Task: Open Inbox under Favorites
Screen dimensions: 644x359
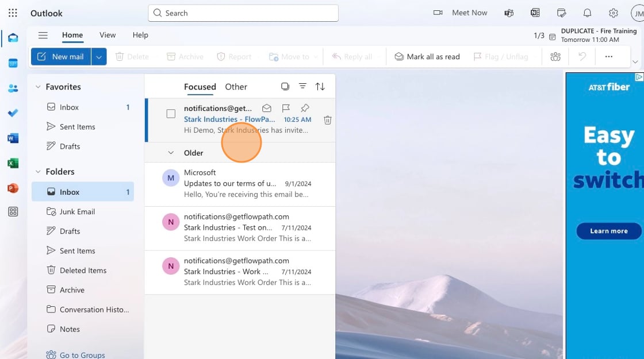Action: [x=83, y=107]
